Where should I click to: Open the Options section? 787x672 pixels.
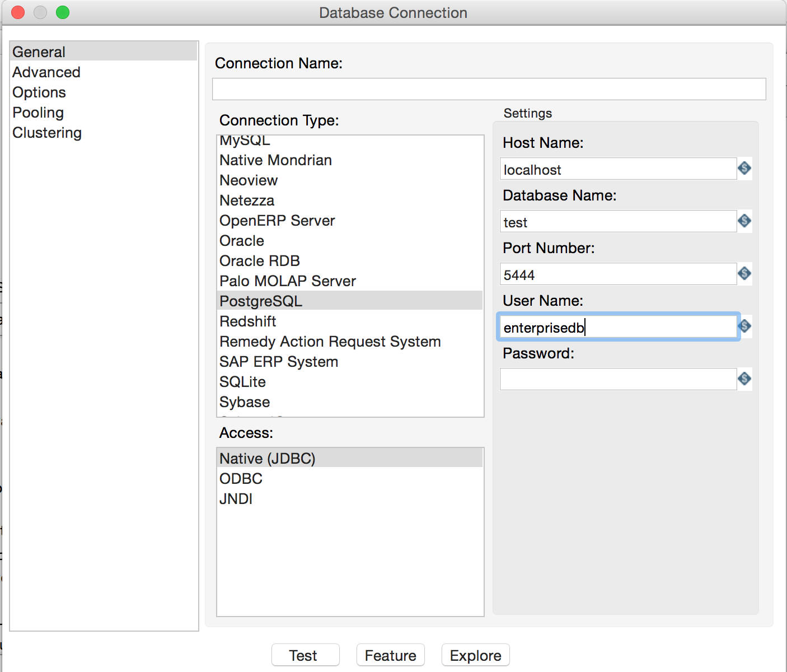point(104,92)
